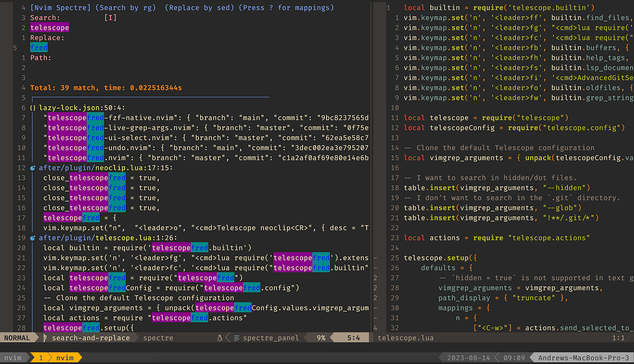Click the nvim session name in tmux bar
Viewport: 634px width, 364px height.
13,357
